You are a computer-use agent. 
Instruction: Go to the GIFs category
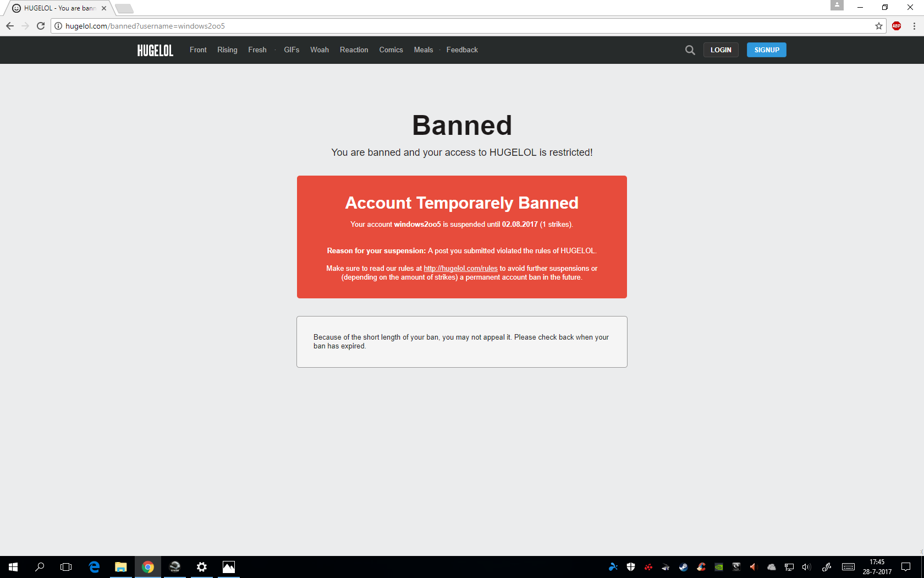(291, 50)
